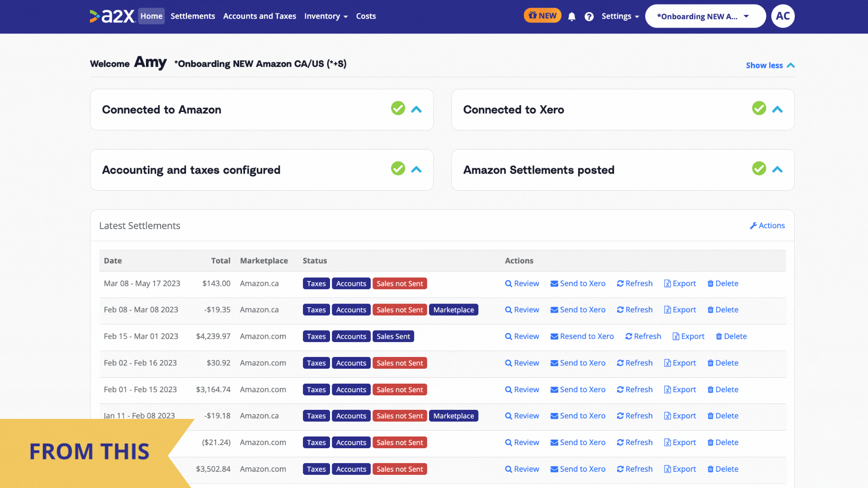Open the Settings dropdown menu
The image size is (868, 488).
pyautogui.click(x=620, y=16)
